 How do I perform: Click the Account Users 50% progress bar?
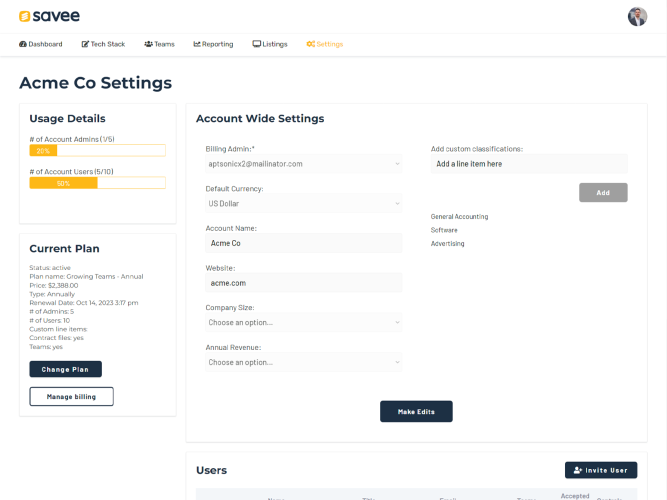coord(97,183)
